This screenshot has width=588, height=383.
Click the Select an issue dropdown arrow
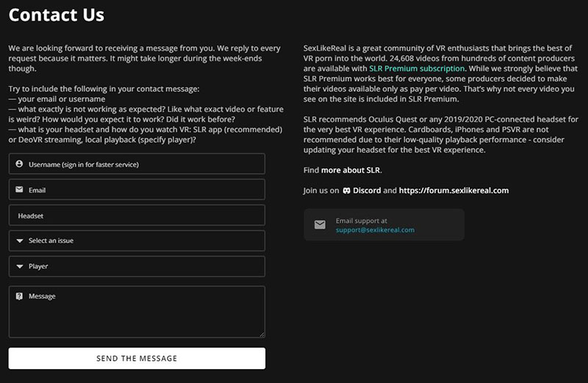click(x=20, y=241)
